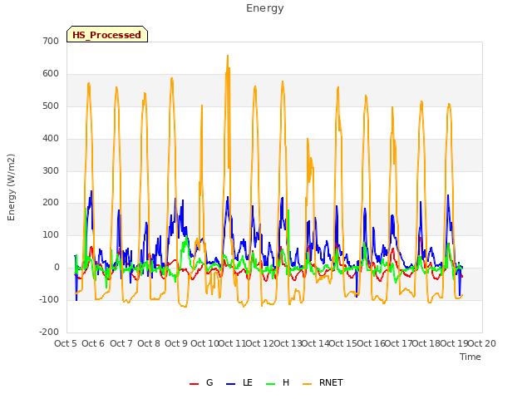Screen dimensions: 532x399
Task: Click the 300 y-axis tick label
Action: (51, 170)
